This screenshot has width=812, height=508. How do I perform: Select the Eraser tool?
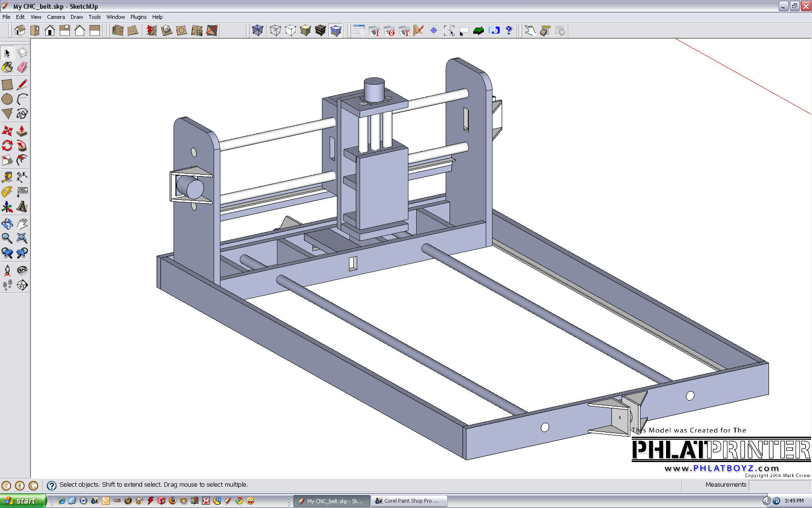tap(22, 68)
